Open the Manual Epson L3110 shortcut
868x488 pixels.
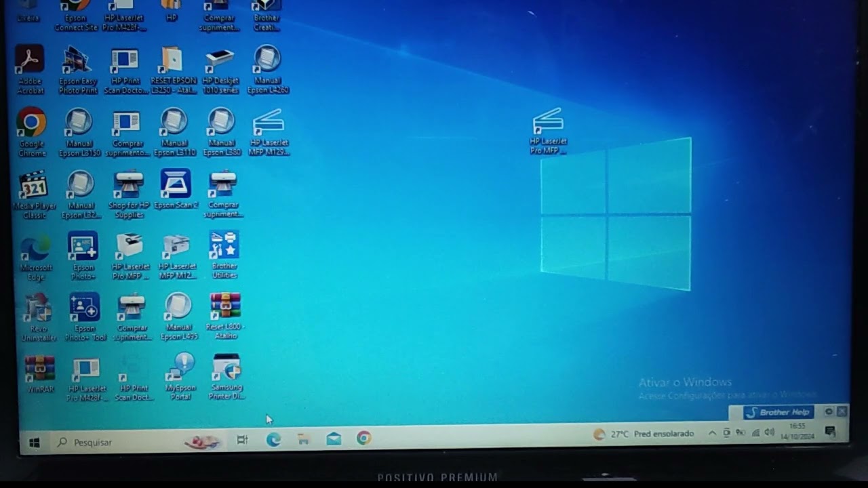coord(174,131)
